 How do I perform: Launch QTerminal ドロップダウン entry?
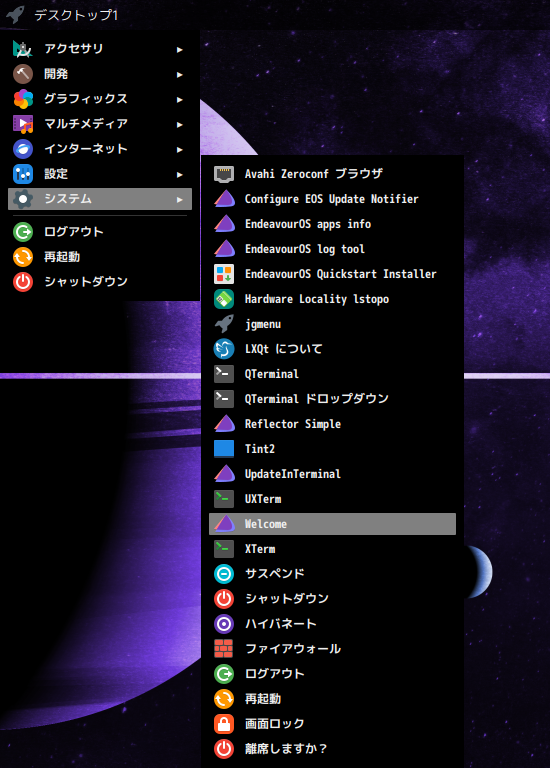click(332, 399)
